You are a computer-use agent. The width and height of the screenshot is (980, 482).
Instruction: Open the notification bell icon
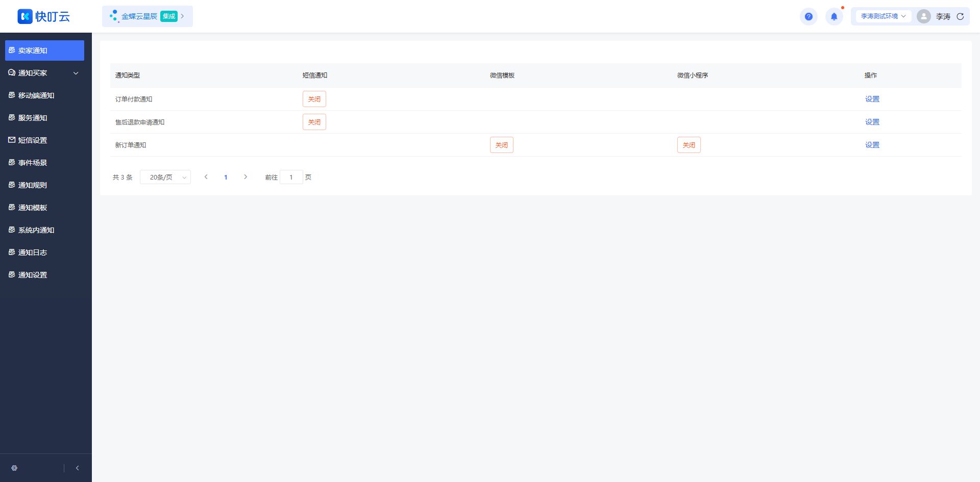point(834,16)
